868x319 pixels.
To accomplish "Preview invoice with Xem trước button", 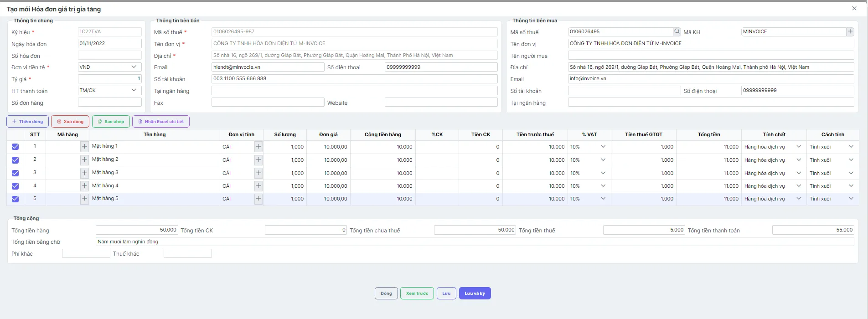I will click(x=417, y=293).
